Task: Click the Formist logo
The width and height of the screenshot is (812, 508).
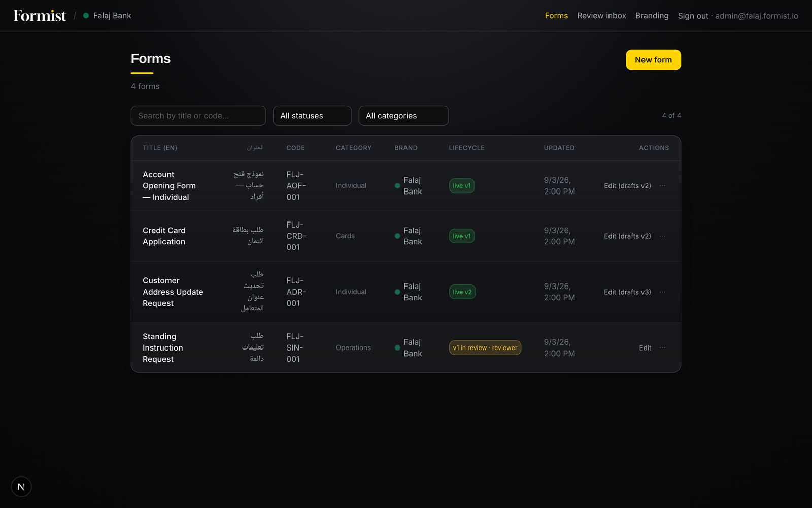Action: pos(40,16)
